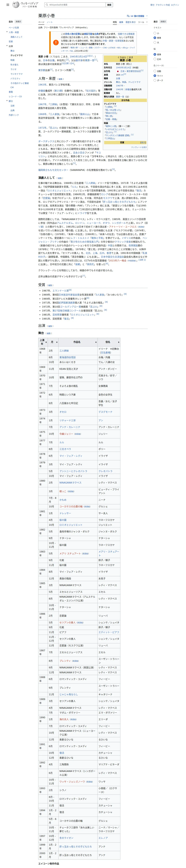Click テンプレートを表示 link in infobox

[139, 147]
